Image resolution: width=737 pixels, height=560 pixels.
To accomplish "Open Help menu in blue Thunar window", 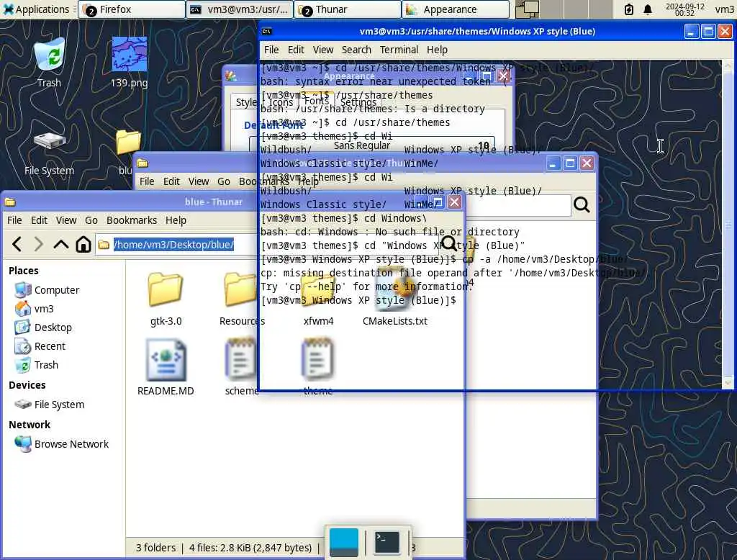I will [176, 220].
